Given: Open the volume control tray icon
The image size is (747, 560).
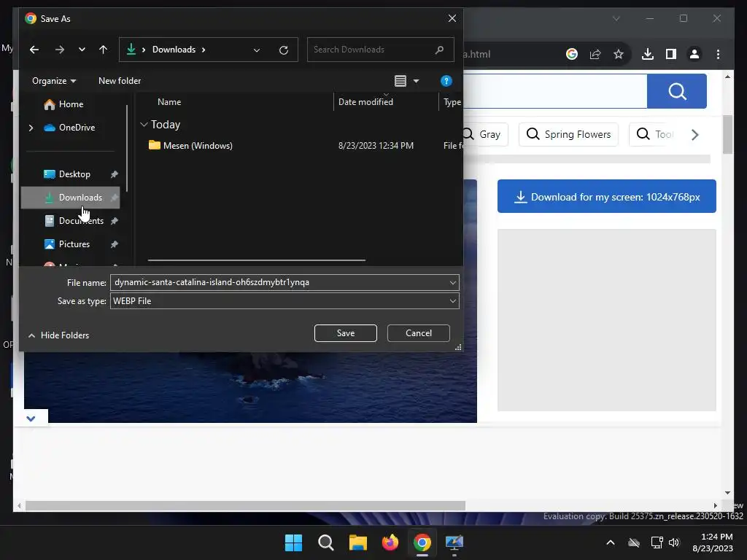Looking at the screenshot, I should point(673,542).
